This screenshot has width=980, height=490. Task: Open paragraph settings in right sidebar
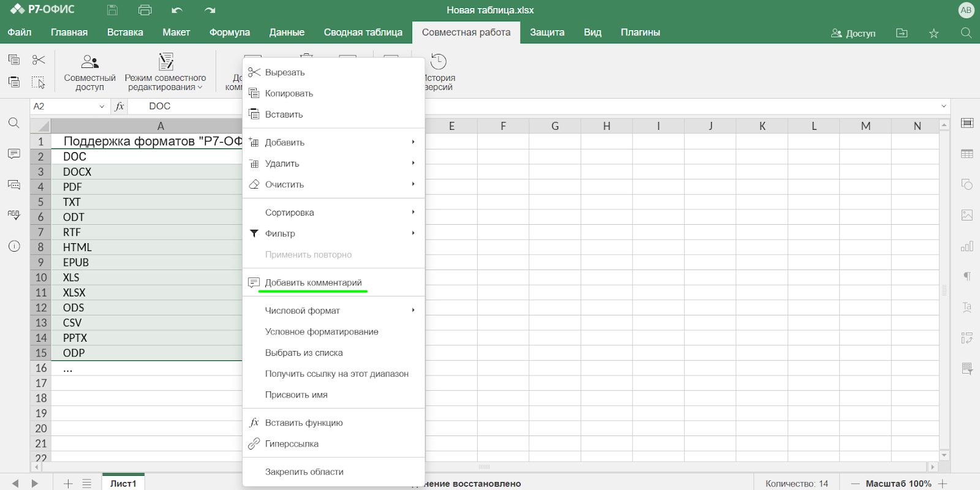click(x=967, y=277)
